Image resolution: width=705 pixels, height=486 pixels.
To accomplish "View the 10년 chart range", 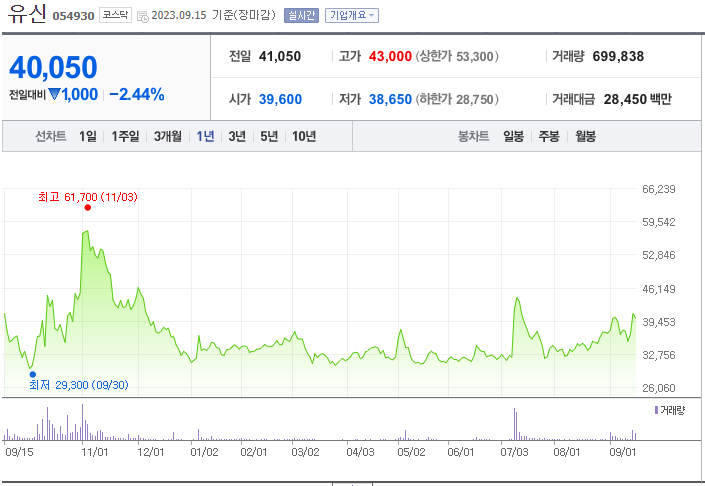I will point(304,137).
